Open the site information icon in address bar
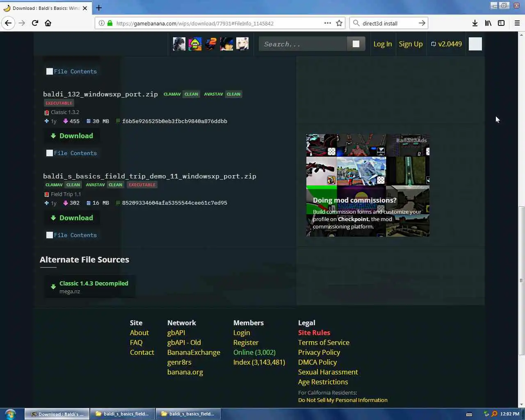 (101, 23)
